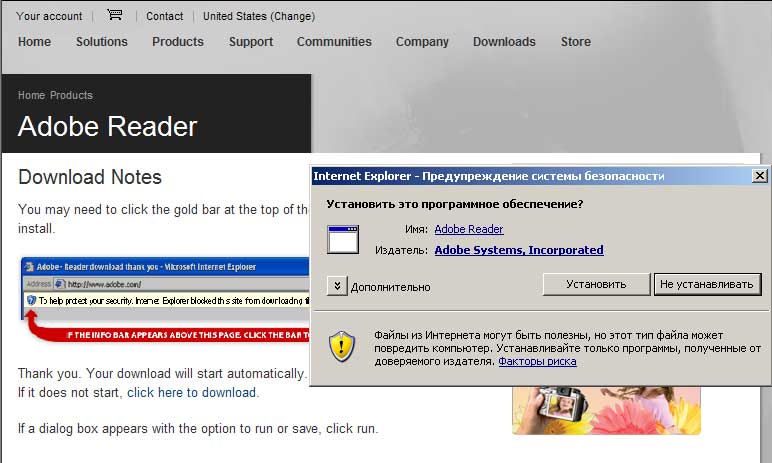The width and height of the screenshot is (772, 463).
Task: Open the Support menu
Action: pos(251,42)
